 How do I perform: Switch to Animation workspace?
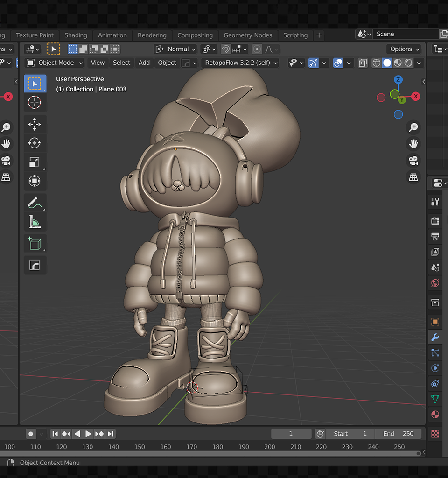(112, 35)
